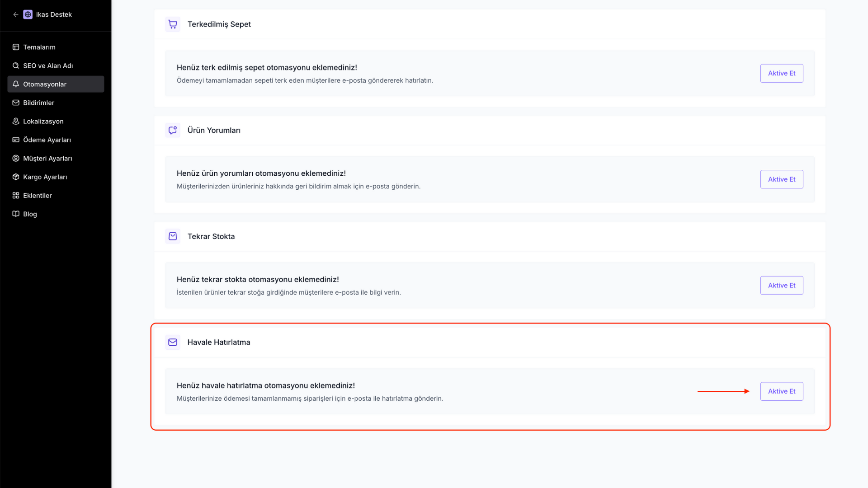This screenshot has height=488, width=868.
Task: Click 'Henüz ürün yorumları otomasyonu eklemediniz!' text
Action: point(261,174)
